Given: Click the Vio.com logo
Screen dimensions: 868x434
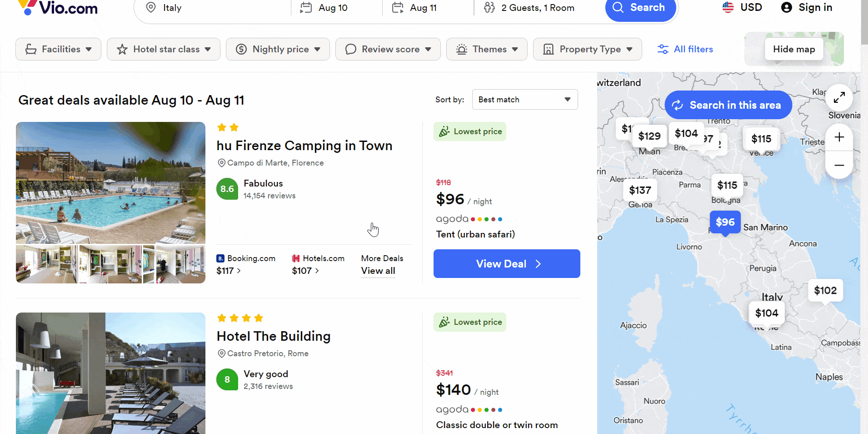Looking at the screenshot, I should pos(57,7).
